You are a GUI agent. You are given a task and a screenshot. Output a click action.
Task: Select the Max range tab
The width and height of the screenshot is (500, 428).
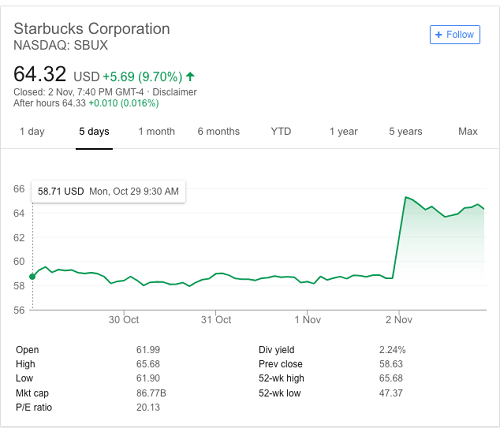tap(468, 131)
